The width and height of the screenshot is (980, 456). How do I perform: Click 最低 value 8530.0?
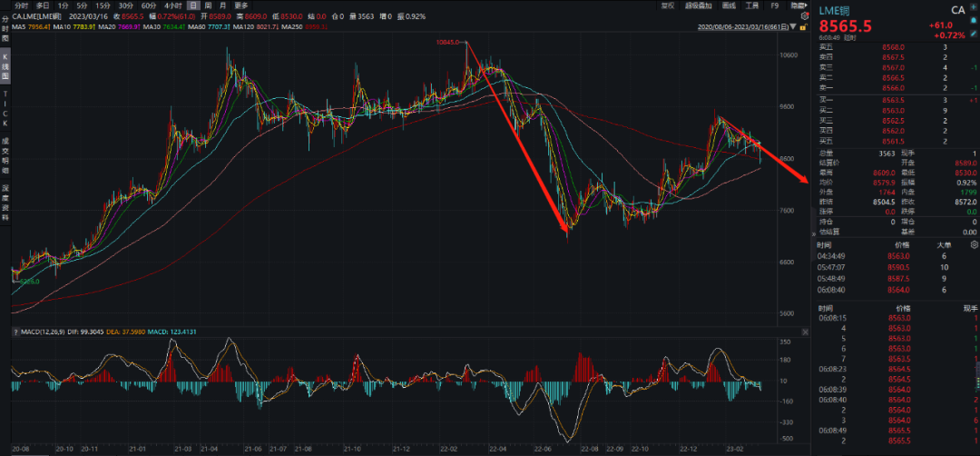pos(965,173)
